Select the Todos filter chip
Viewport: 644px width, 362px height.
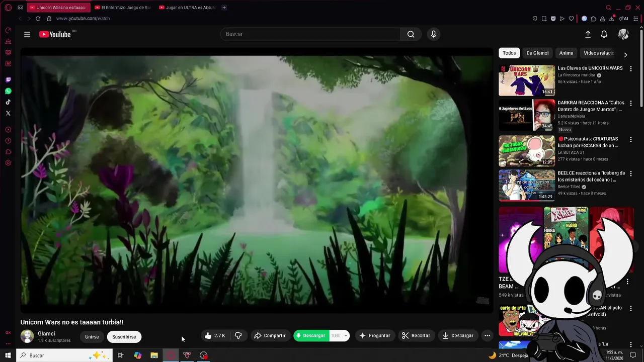click(509, 53)
